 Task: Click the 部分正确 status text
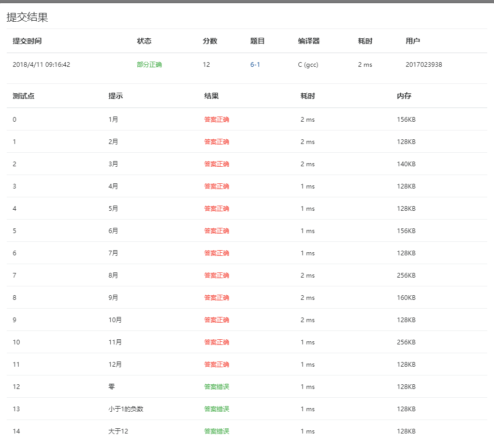pos(149,65)
